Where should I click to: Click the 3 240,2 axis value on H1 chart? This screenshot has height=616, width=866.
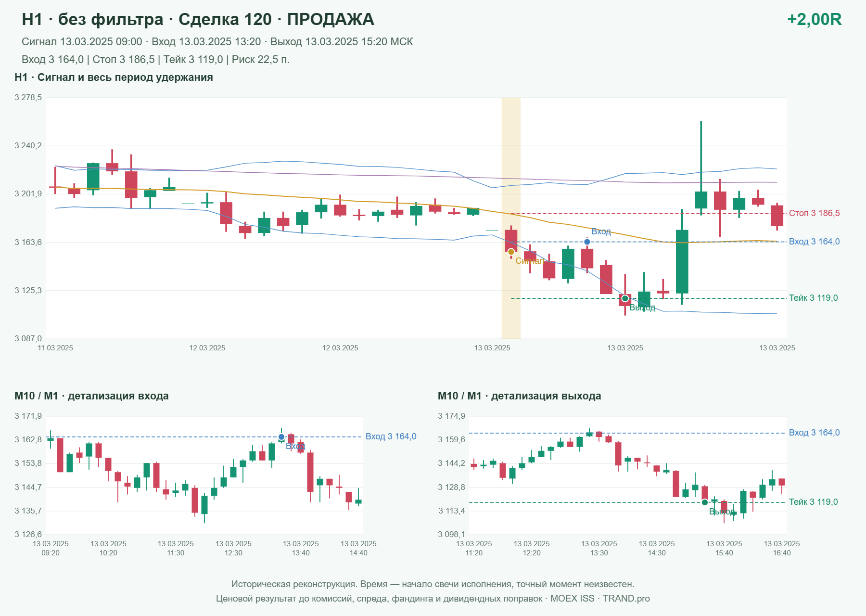click(x=28, y=146)
